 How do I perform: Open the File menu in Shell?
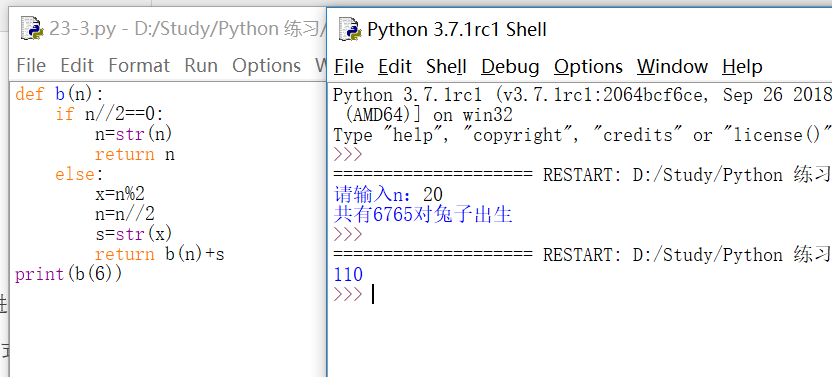point(349,66)
